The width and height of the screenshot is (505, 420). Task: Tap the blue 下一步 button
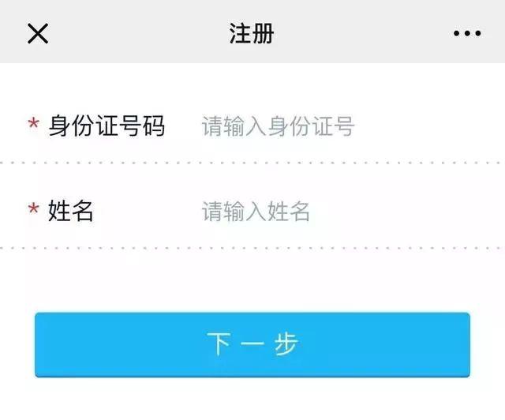tap(252, 344)
